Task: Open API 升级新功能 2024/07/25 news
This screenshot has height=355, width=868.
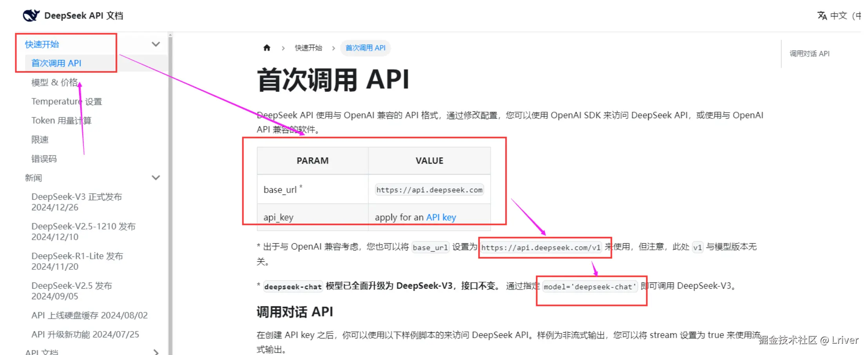Action: click(x=85, y=334)
